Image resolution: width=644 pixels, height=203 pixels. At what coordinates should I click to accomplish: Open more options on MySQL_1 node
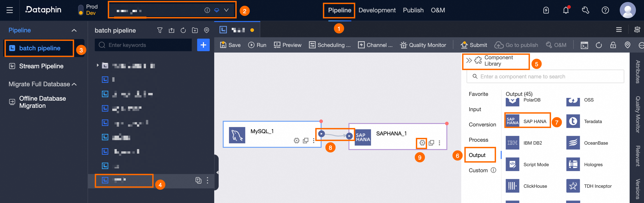click(x=313, y=141)
